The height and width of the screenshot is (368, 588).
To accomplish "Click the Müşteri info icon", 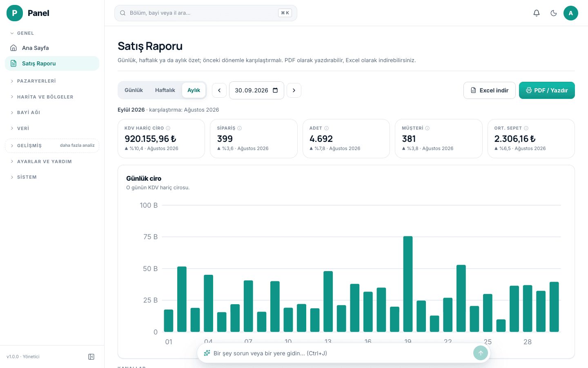I will (428, 128).
